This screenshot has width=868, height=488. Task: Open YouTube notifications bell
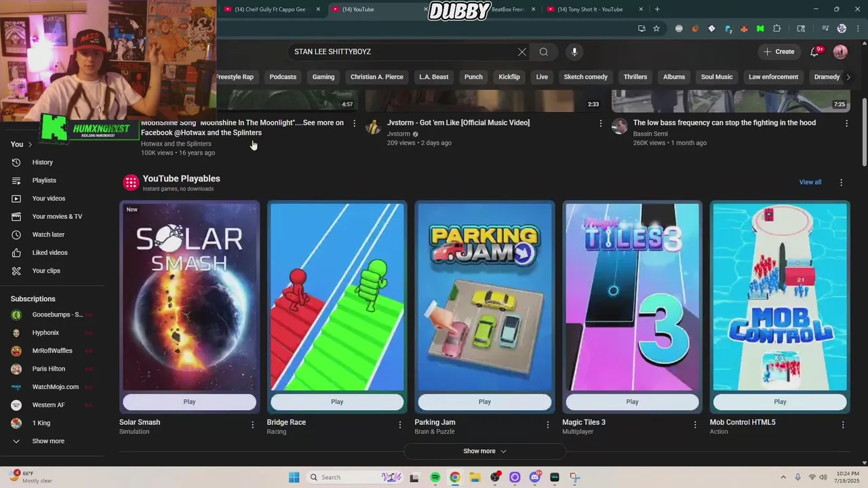(815, 52)
